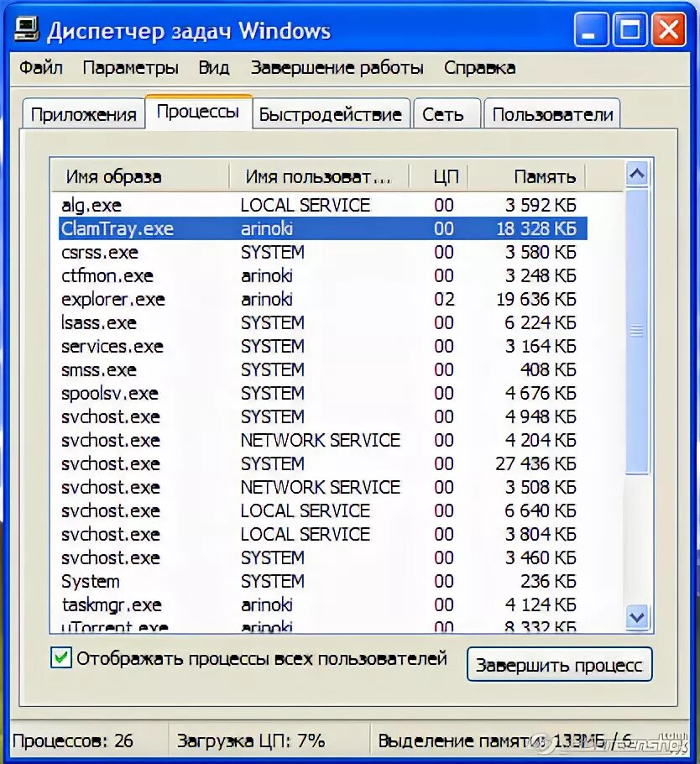Sort processes by the Память column

click(544, 175)
